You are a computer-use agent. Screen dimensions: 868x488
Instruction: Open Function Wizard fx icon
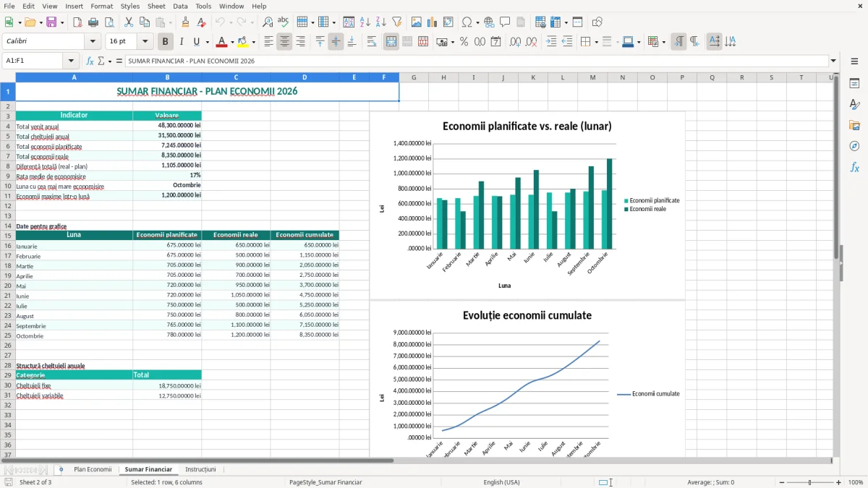(x=90, y=61)
